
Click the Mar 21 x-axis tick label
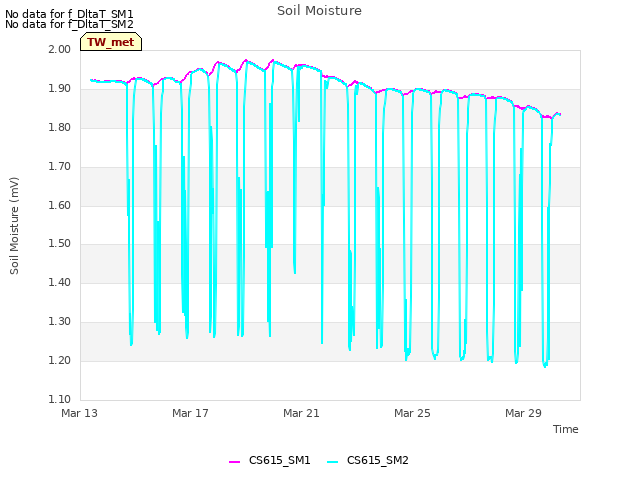(301, 413)
